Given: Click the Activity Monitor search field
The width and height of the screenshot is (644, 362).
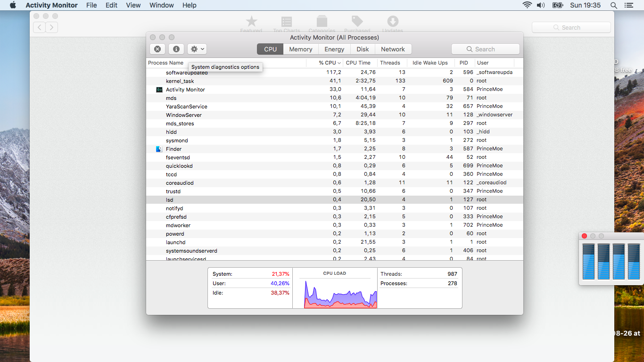Looking at the screenshot, I should (486, 49).
